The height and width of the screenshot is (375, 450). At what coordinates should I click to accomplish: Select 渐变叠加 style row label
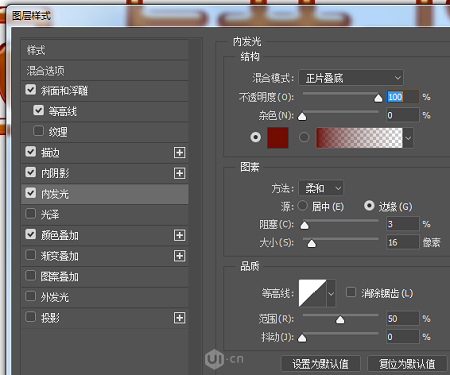(x=60, y=256)
